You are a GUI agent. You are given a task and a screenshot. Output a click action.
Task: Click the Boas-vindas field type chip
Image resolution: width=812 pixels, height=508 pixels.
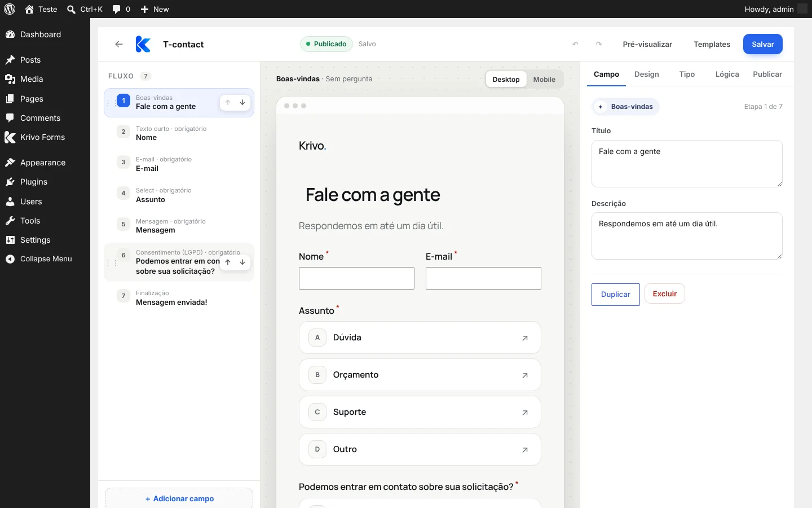coord(625,107)
